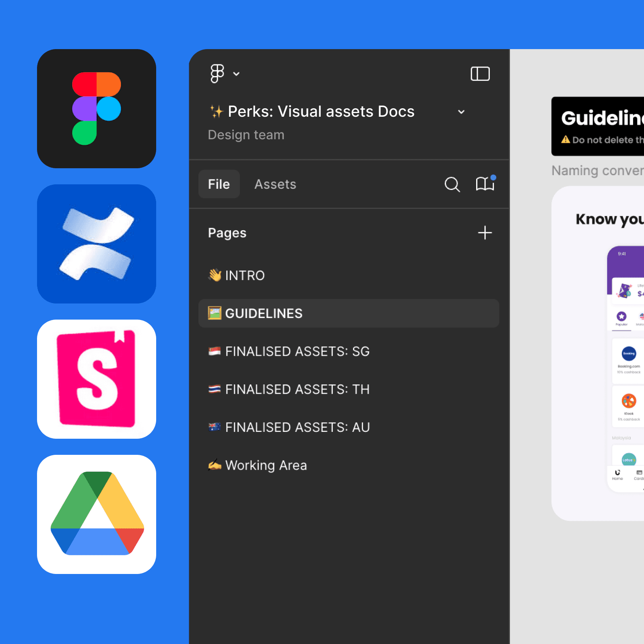Click the Thailand flag icon
644x644 pixels.
(x=215, y=389)
